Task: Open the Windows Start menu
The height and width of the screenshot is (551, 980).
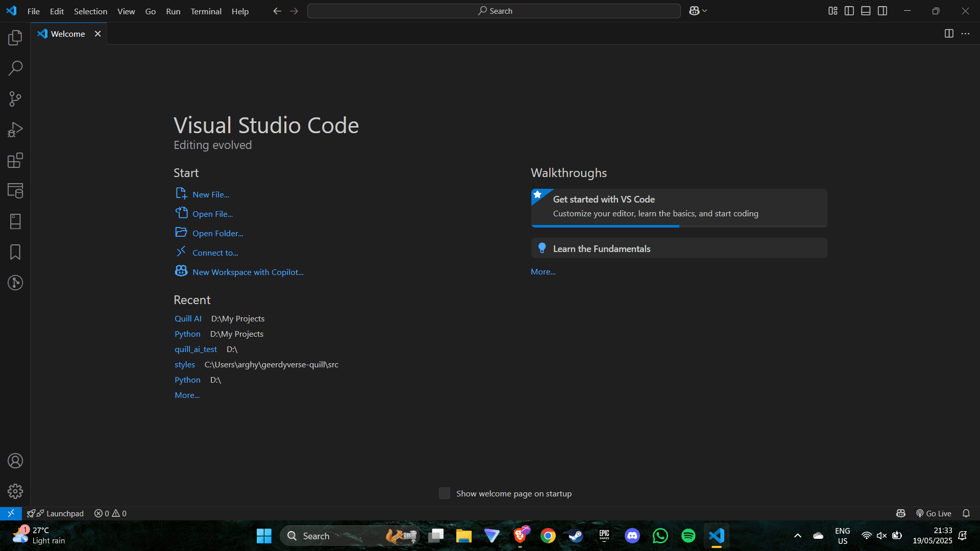Action: [x=264, y=536]
